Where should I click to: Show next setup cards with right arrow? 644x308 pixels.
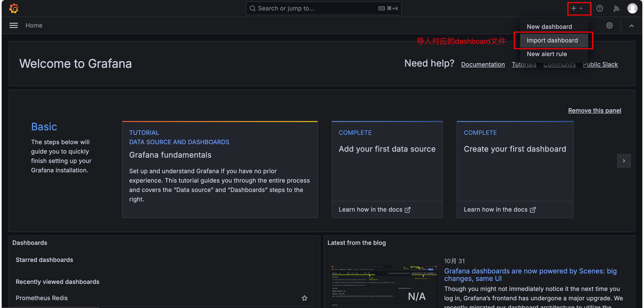click(x=624, y=161)
